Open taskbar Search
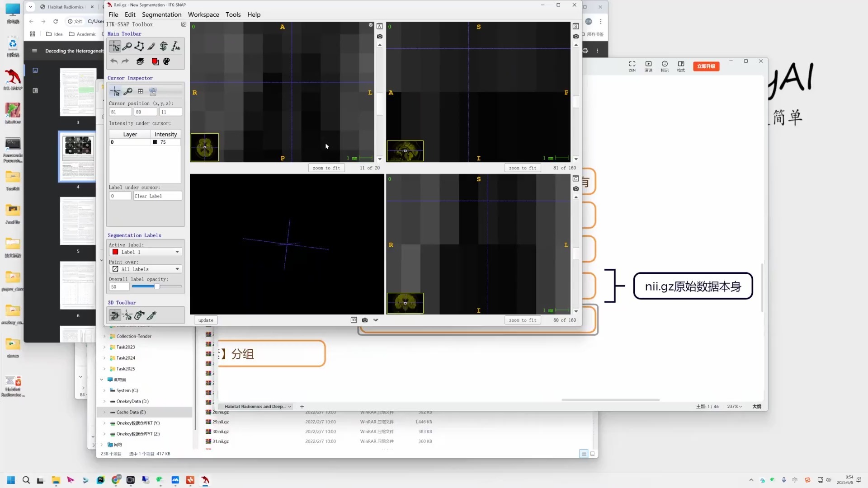This screenshot has width=868, height=488. click(26, 480)
